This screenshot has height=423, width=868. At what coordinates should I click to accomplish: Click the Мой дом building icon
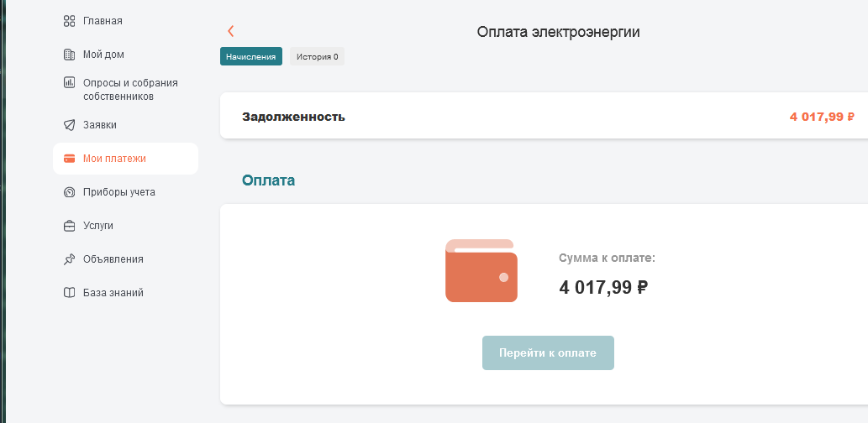point(69,55)
